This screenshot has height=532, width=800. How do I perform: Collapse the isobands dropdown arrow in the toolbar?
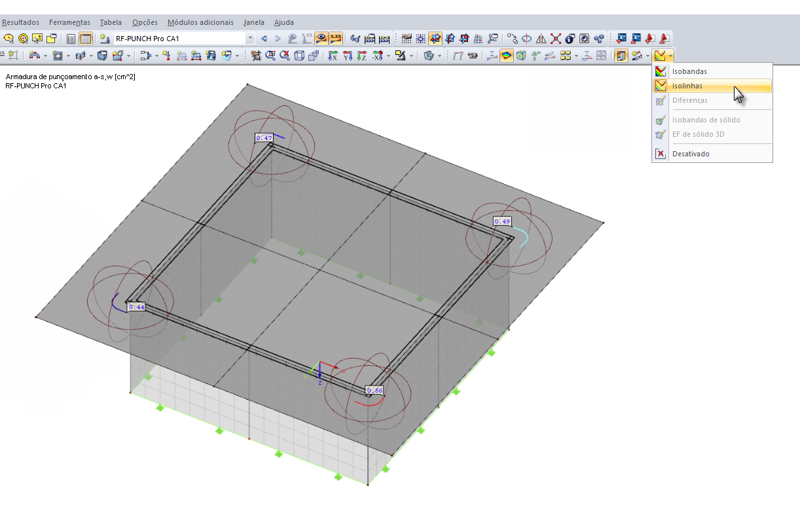670,56
